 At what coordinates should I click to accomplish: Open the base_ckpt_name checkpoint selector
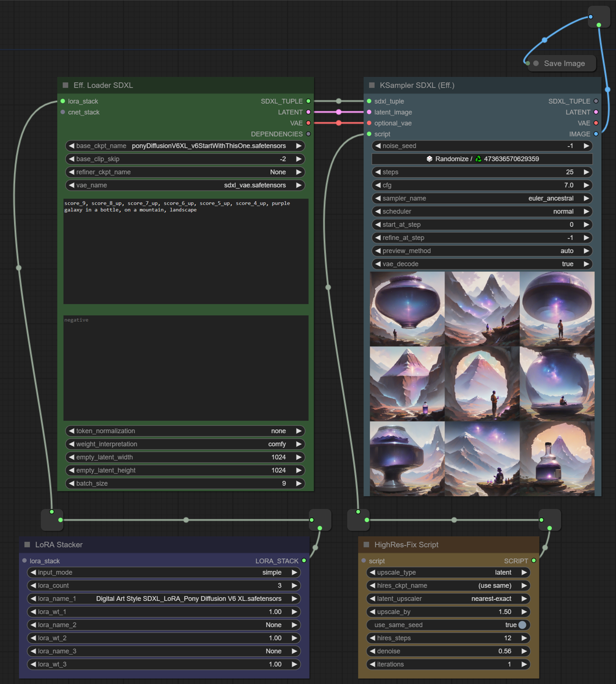click(x=185, y=146)
